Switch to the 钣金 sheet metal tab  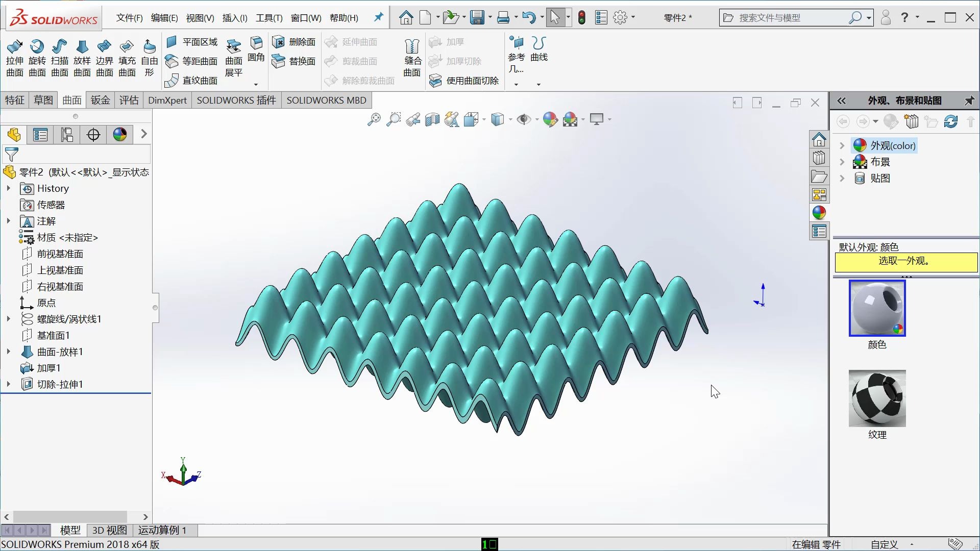coord(101,101)
